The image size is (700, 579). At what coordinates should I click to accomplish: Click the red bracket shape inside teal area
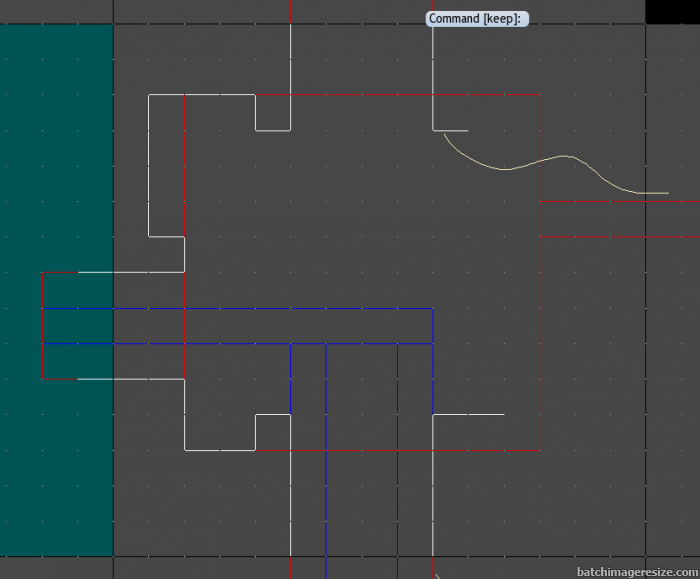(43, 325)
